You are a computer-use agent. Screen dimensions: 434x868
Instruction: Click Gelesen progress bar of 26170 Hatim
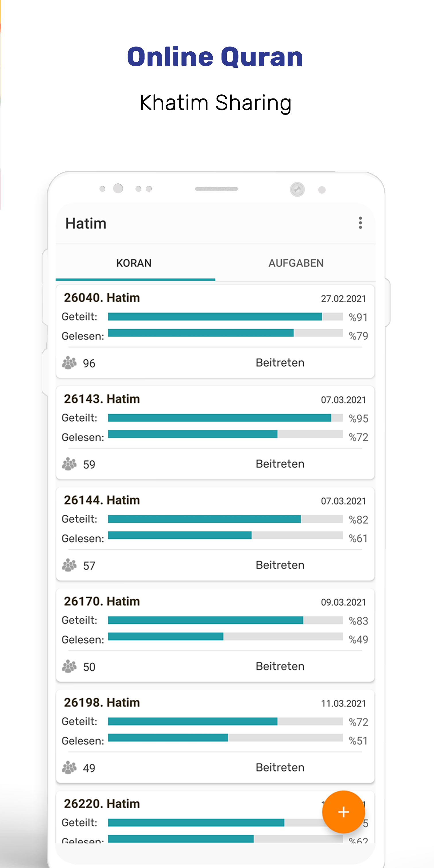[225, 636]
